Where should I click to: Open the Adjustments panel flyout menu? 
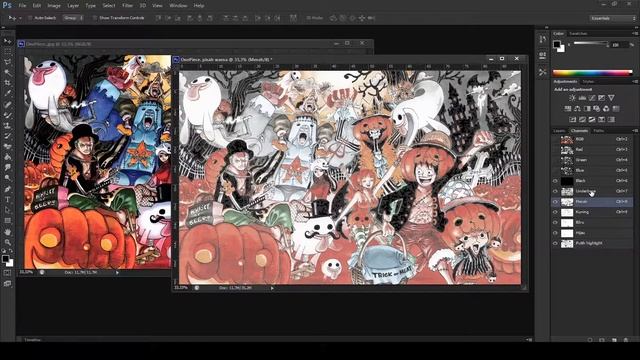(x=635, y=82)
